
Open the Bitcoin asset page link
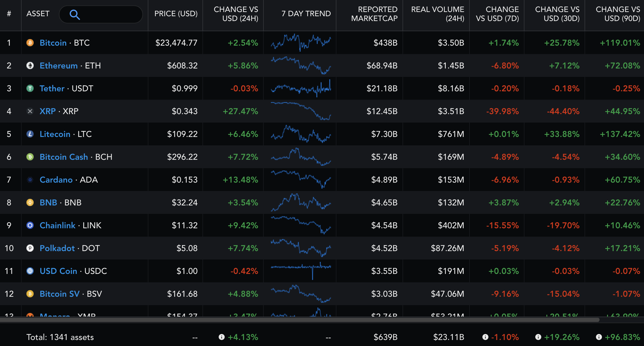[x=53, y=43]
